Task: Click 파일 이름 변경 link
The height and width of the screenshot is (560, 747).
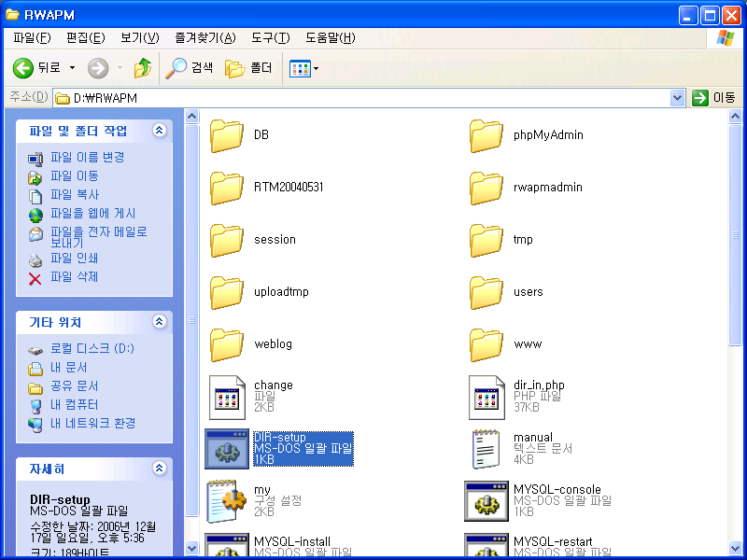Action: 87,157
